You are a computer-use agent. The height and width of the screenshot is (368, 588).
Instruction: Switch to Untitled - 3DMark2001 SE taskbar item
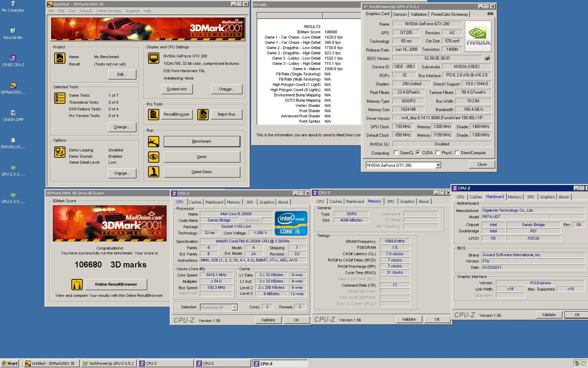point(51,364)
